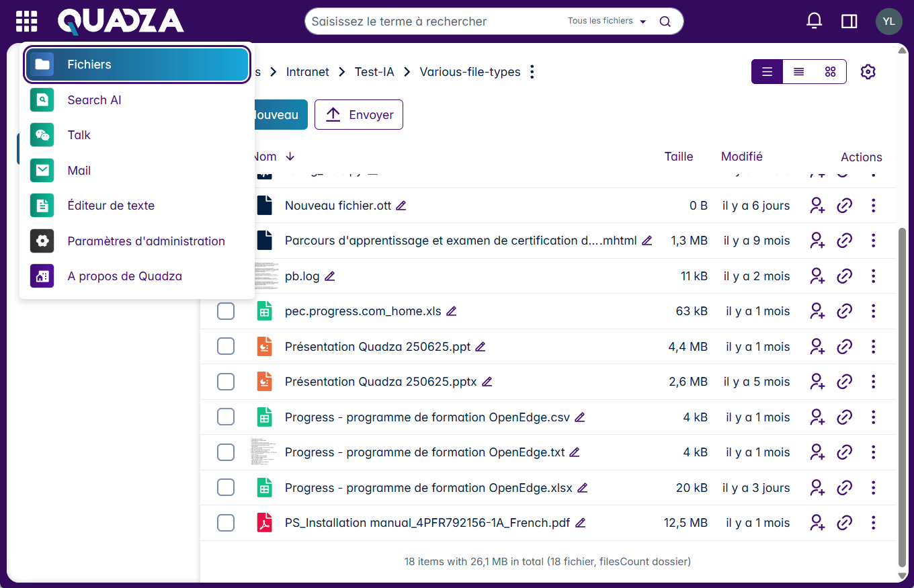Screen dimensions: 914x588
Task: Open the notifications bell
Action: coord(814,20)
